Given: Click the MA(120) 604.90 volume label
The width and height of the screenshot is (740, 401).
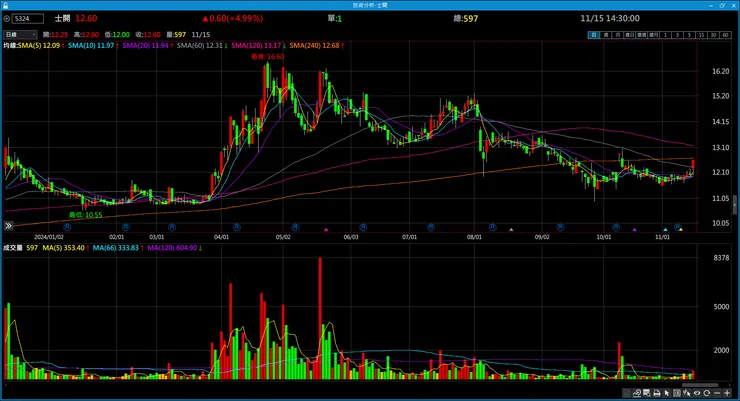Looking at the screenshot, I should tap(172, 248).
